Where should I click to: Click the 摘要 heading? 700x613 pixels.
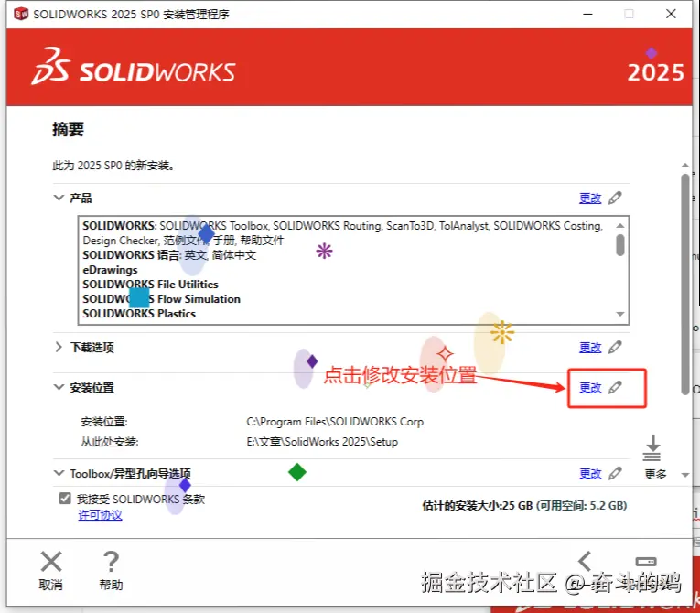point(68,130)
